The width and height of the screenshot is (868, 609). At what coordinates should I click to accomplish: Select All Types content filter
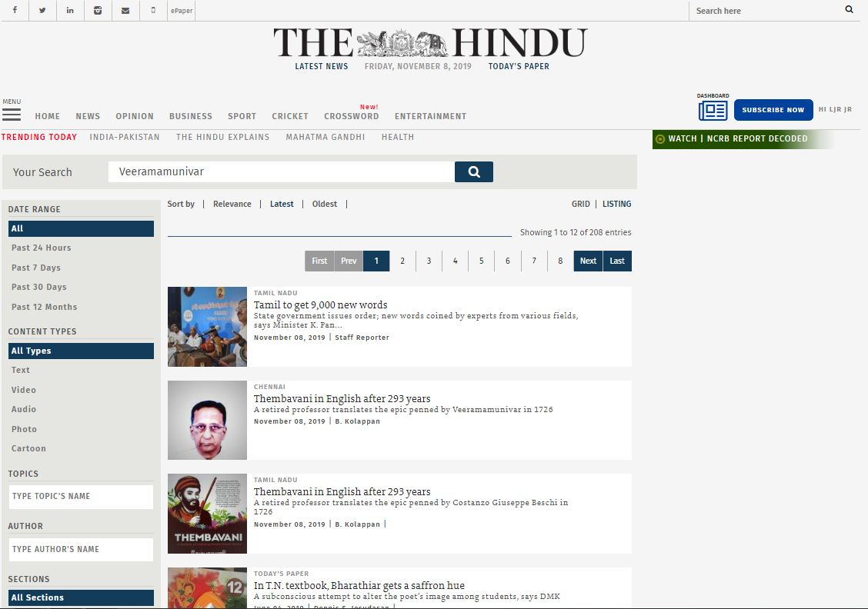point(81,351)
